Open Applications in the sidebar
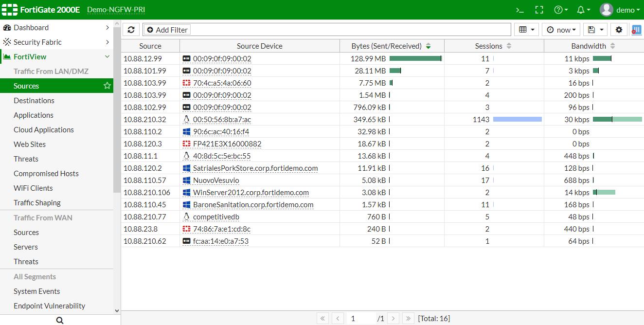The width and height of the screenshot is (644, 325). [34, 115]
